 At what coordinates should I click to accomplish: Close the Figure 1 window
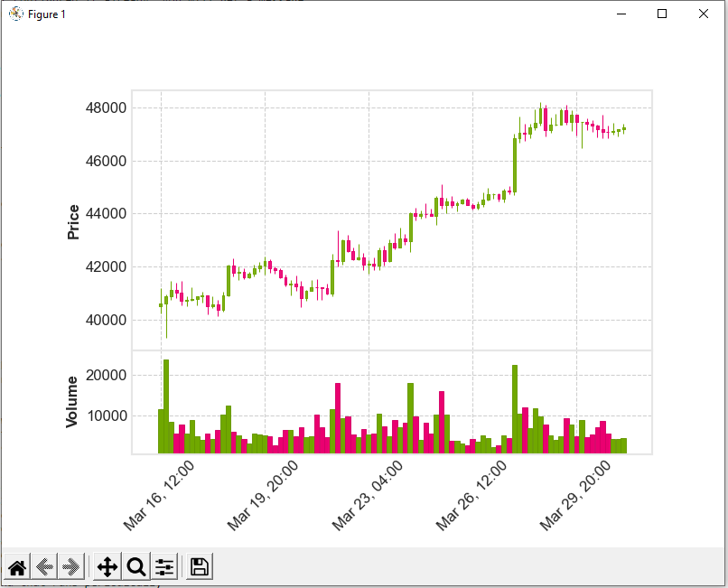[x=704, y=14]
